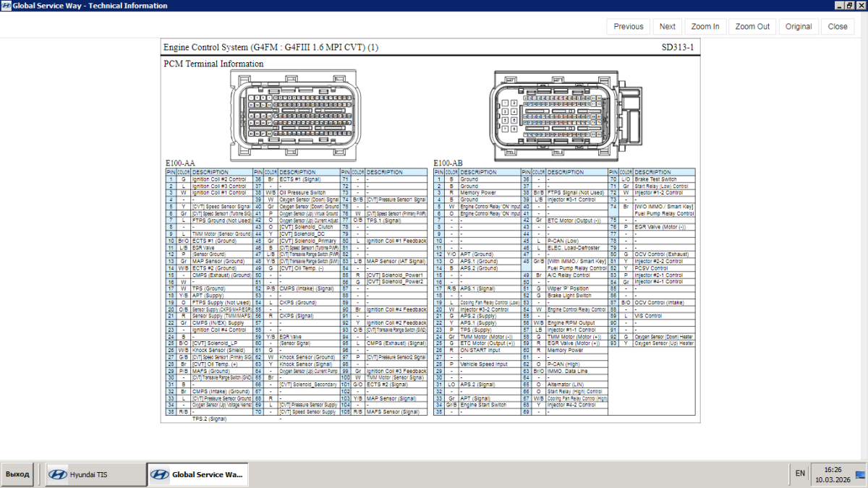Click FTPS Ground (Not Used) cell
Screen dimensions: 868x488
tap(221, 220)
